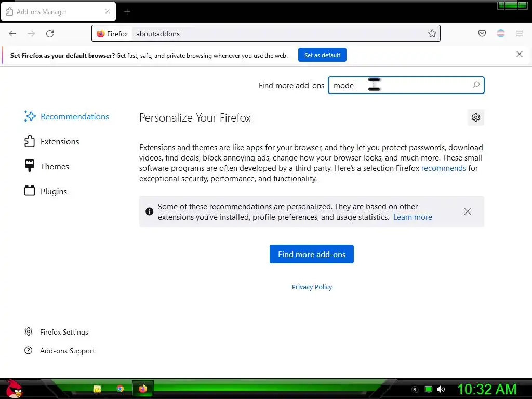Click the Extensions puzzle piece icon
Screen dimensions: 532x399
tap(30, 141)
